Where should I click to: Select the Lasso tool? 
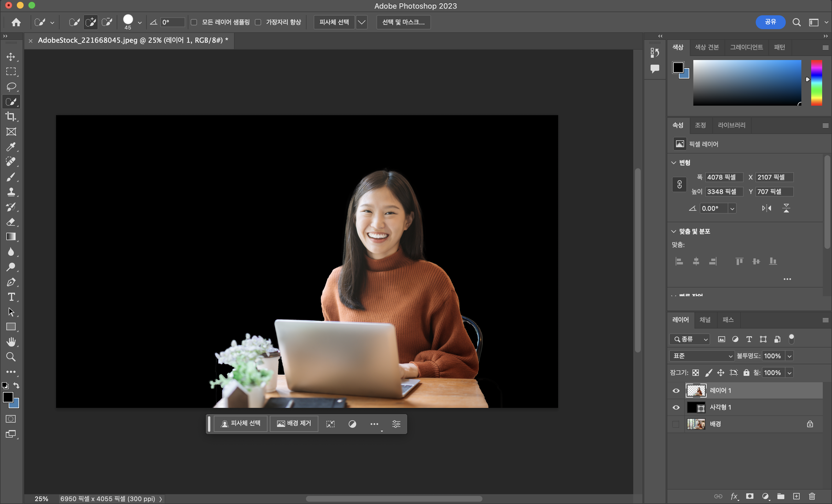click(x=11, y=87)
